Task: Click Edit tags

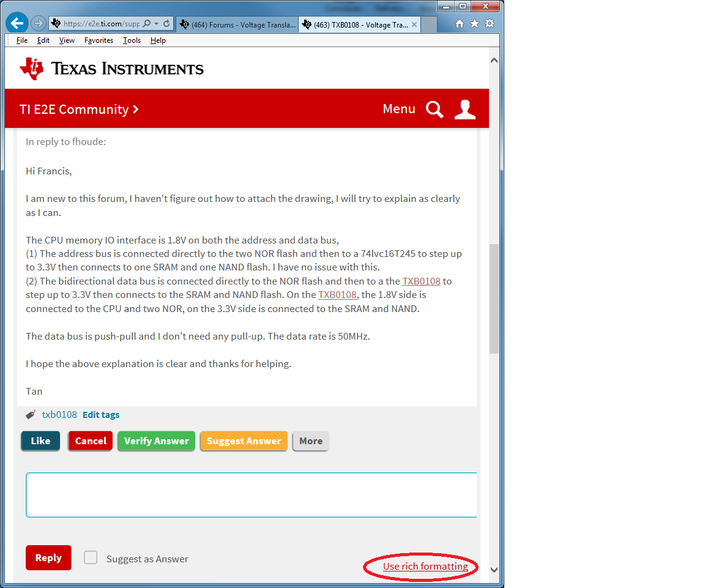Action: pyautogui.click(x=101, y=415)
